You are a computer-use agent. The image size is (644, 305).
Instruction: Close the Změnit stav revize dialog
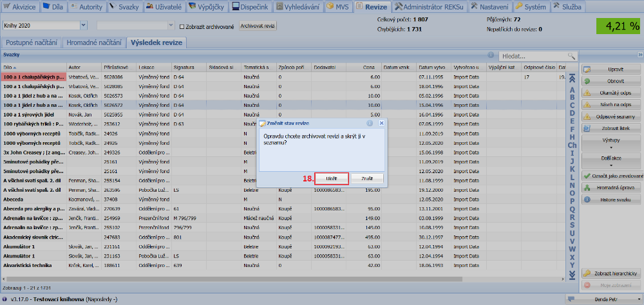point(381,123)
